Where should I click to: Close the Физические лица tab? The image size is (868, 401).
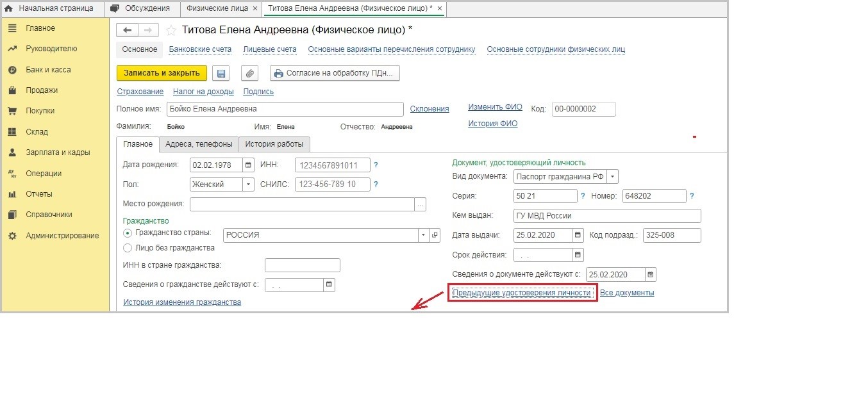pos(255,8)
